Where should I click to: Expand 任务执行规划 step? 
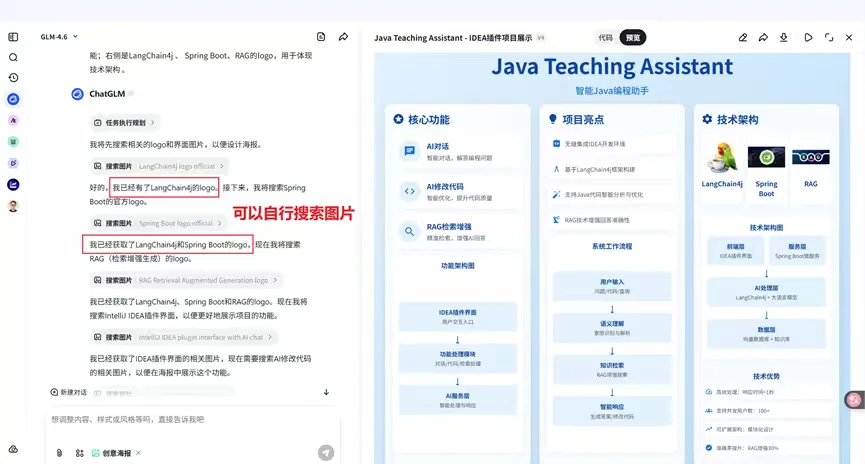pyautogui.click(x=124, y=122)
